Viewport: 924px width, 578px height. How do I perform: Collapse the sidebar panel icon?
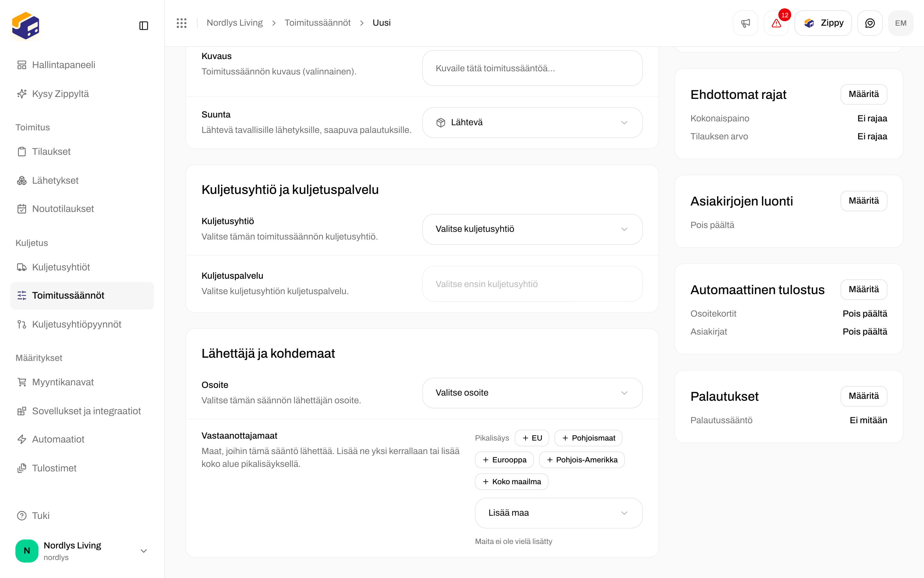(143, 26)
